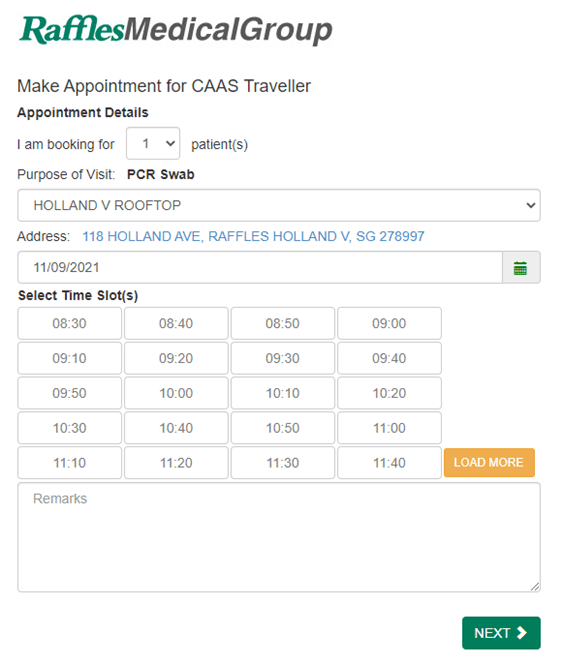This screenshot has height=664, width=563.
Task: Choose the 10:50 time slot
Action: [x=283, y=428]
